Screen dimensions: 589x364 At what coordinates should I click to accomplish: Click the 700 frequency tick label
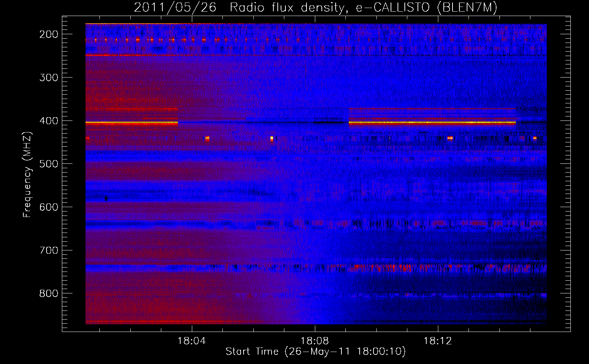[x=49, y=250]
